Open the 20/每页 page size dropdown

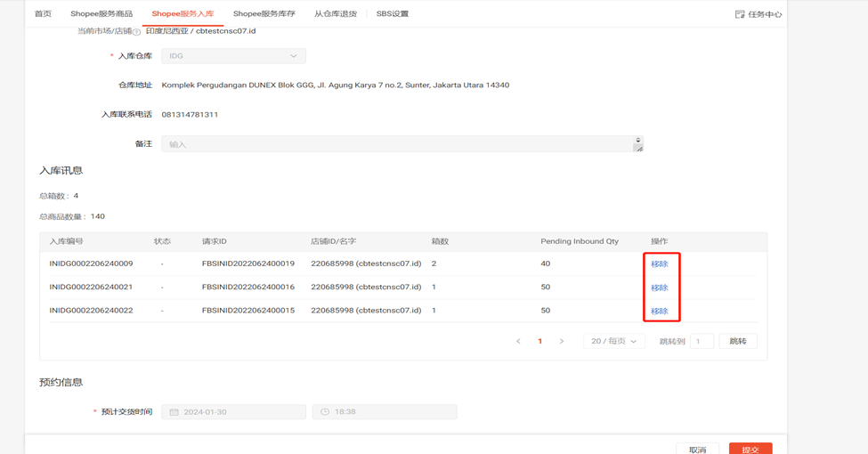(613, 342)
